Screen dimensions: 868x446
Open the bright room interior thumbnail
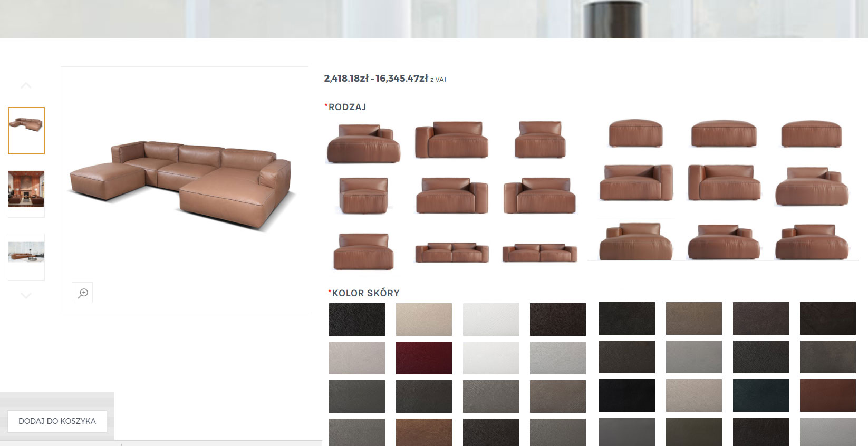coord(26,252)
